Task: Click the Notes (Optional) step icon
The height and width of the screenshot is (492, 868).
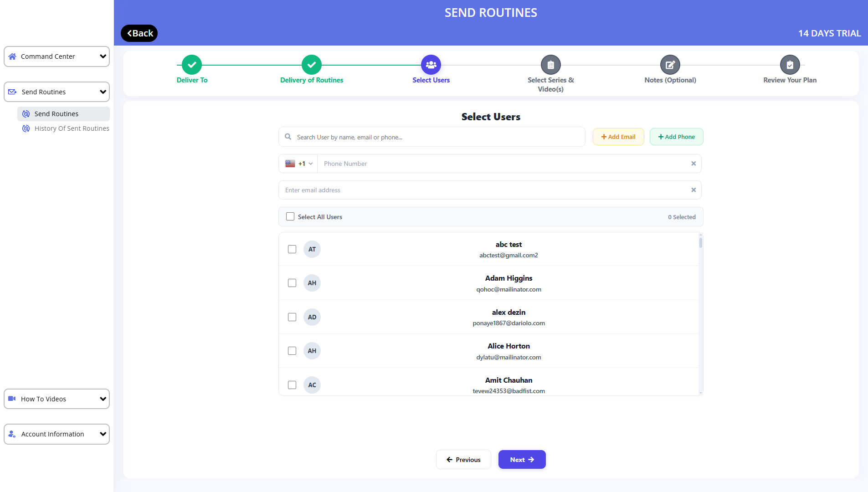Action: pos(670,65)
